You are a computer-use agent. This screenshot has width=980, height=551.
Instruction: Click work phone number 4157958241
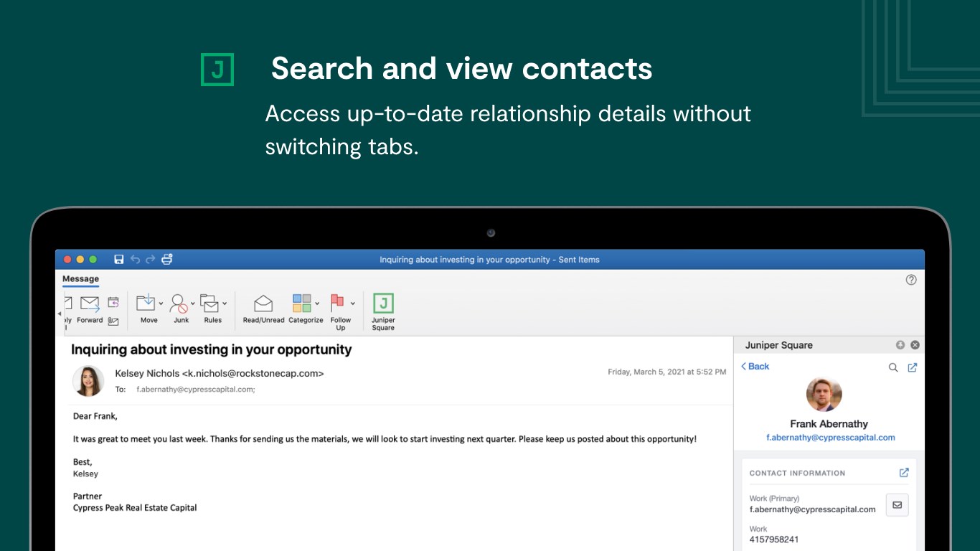(x=774, y=540)
